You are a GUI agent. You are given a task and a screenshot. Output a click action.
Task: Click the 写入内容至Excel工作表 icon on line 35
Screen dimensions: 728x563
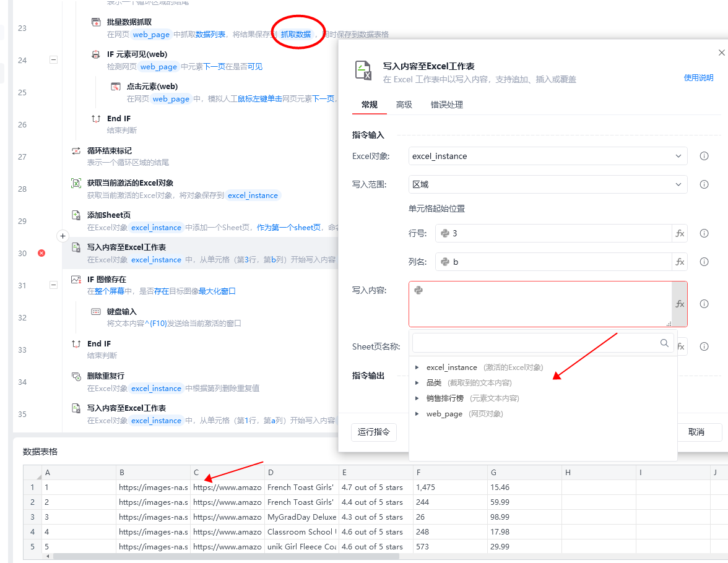click(x=76, y=408)
